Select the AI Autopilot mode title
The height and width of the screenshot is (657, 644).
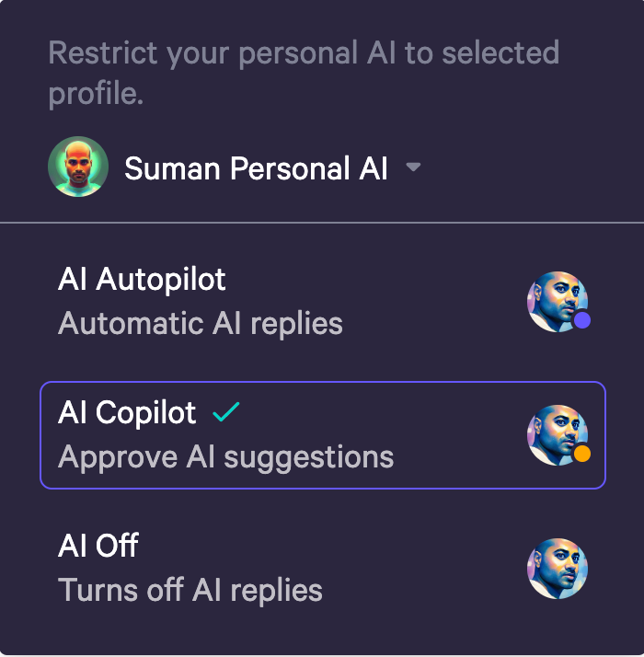tap(142, 280)
